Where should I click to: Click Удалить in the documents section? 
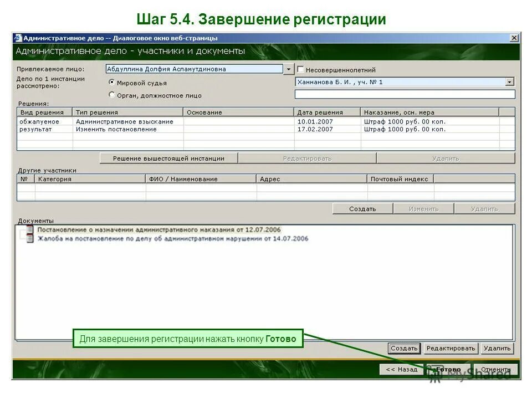click(498, 348)
